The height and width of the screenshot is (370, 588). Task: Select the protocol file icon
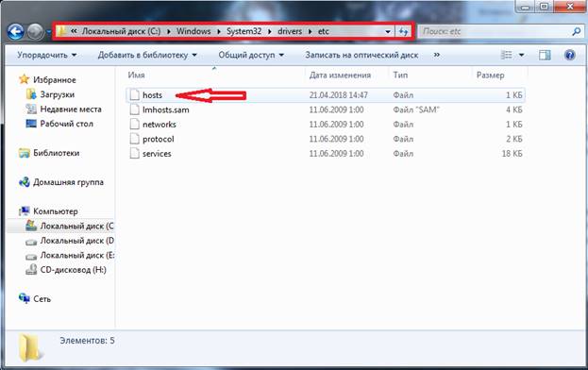(134, 139)
